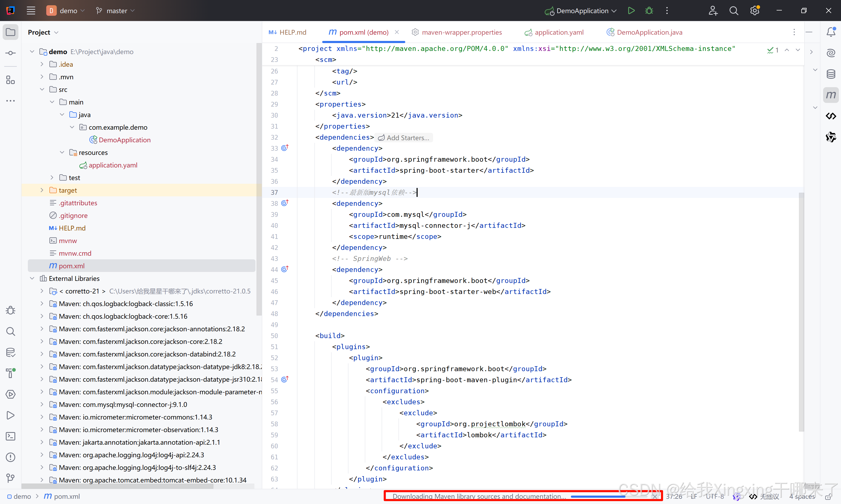Image resolution: width=841 pixels, height=504 pixels.
Task: Open the Terminal tool window
Action: coord(11,437)
